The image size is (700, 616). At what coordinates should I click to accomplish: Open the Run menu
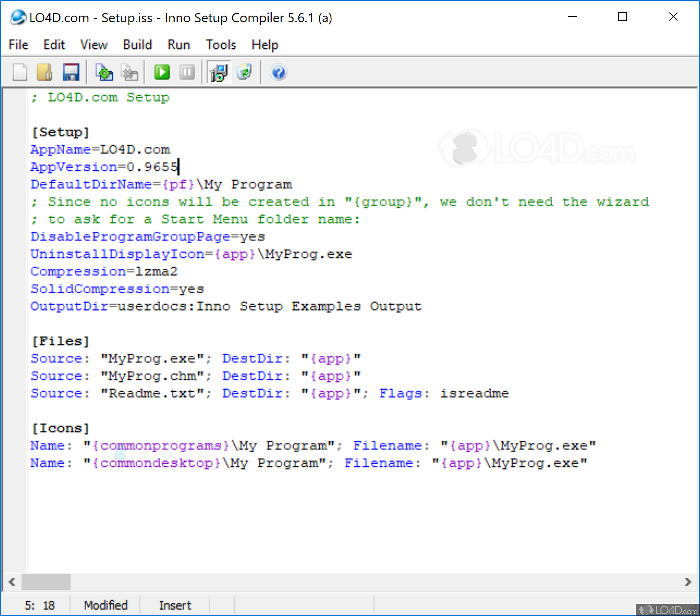coord(179,45)
